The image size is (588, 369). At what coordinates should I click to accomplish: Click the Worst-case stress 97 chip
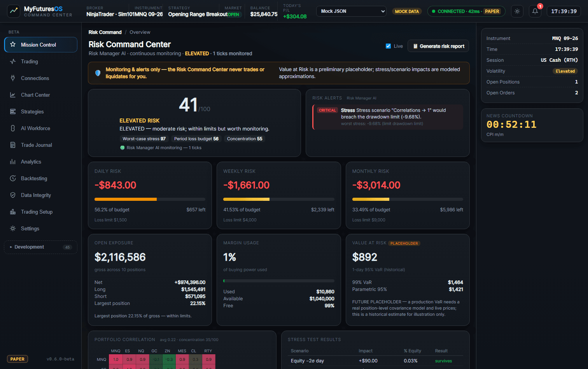(144, 139)
